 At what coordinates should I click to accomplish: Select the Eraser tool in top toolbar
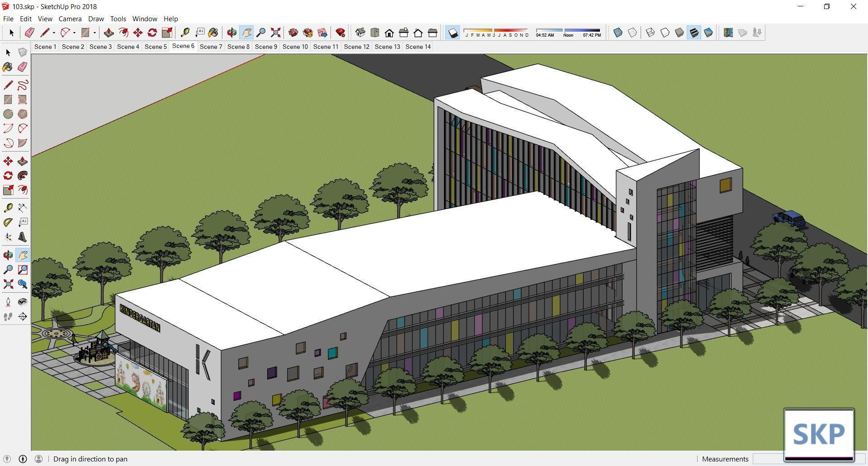coord(29,33)
